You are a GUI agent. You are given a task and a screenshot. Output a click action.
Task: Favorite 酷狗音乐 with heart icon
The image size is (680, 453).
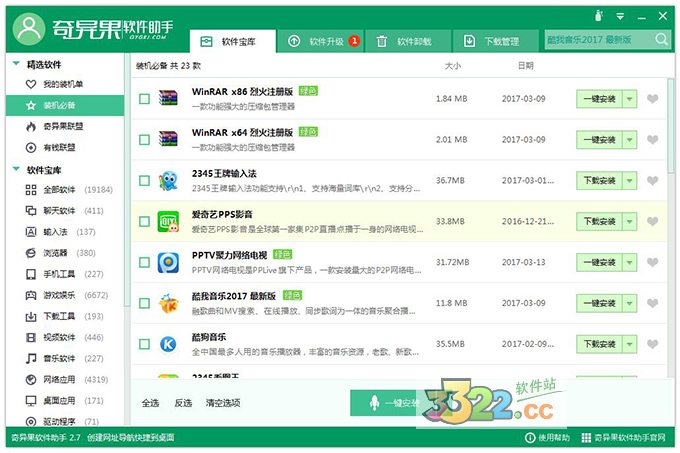click(652, 344)
